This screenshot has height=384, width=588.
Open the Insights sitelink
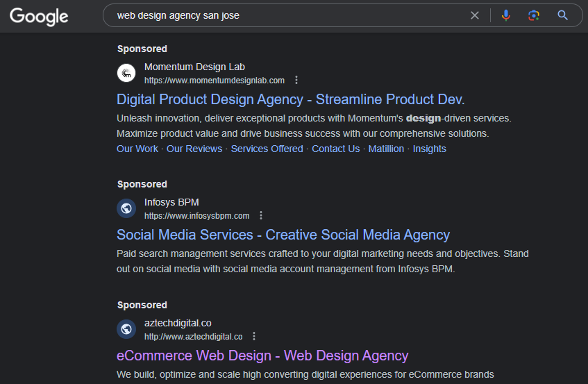coord(429,149)
